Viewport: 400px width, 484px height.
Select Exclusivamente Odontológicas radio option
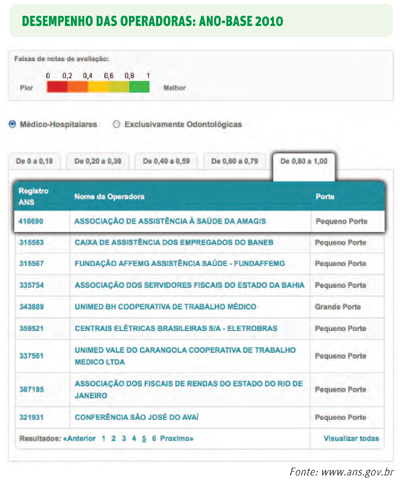[x=116, y=124]
